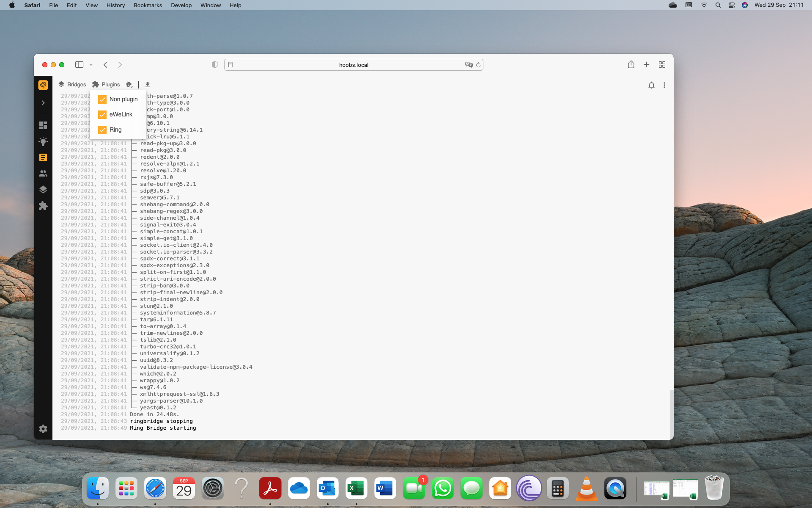Click the hoobs.local address bar
Screen dimensions: 812x508
pos(354,64)
